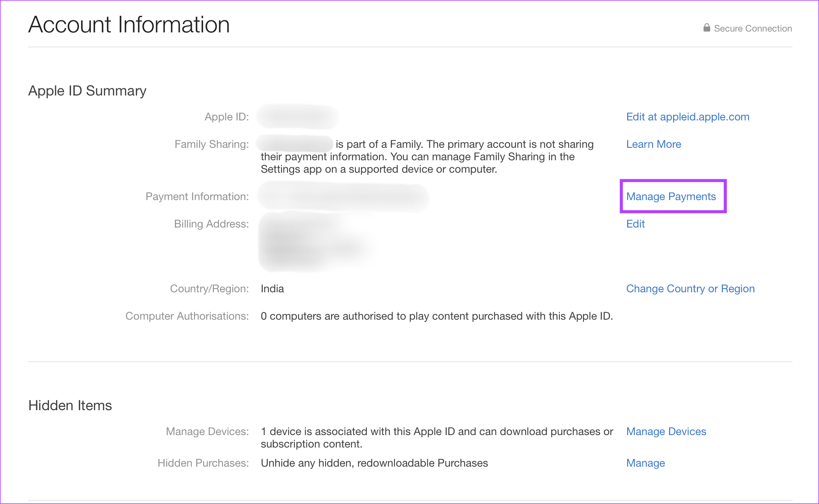Click the blurred payment information value
The image size is (819, 504).
pos(343,197)
